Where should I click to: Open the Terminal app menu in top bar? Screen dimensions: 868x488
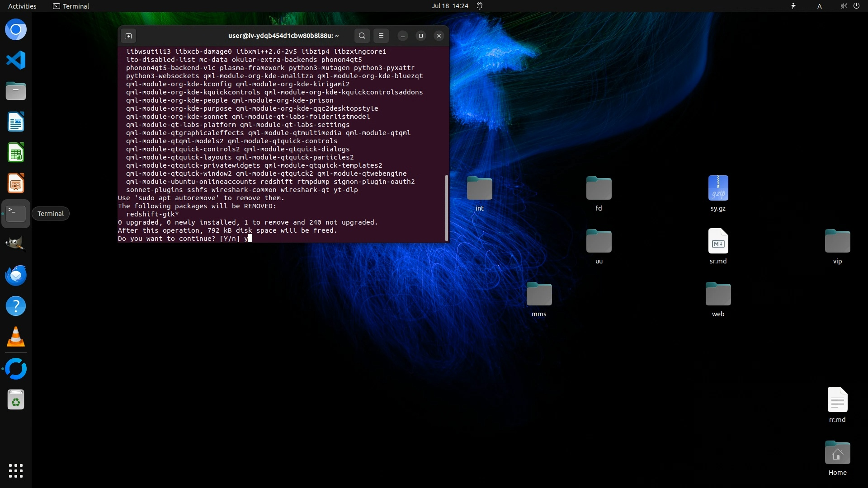(71, 6)
